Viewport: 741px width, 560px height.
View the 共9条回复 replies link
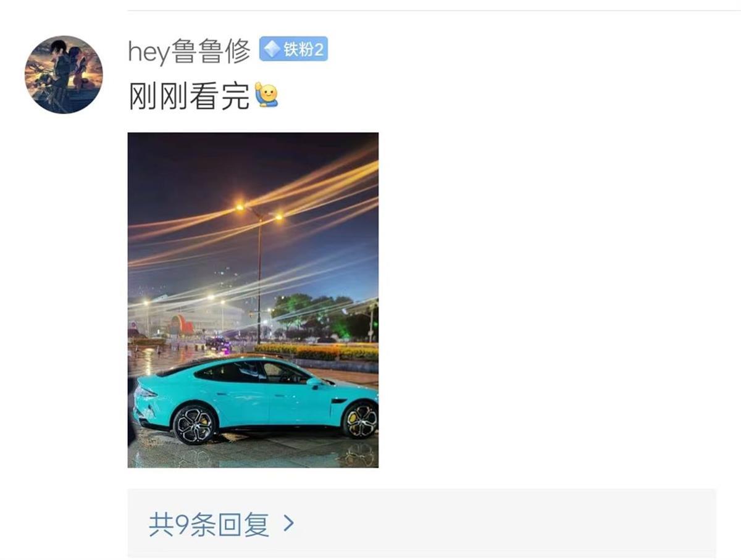[209, 524]
